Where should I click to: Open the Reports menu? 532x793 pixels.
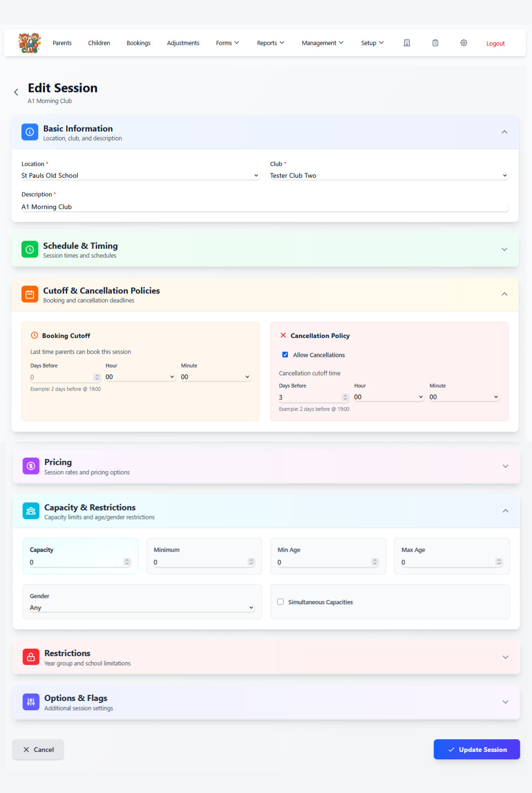[270, 43]
